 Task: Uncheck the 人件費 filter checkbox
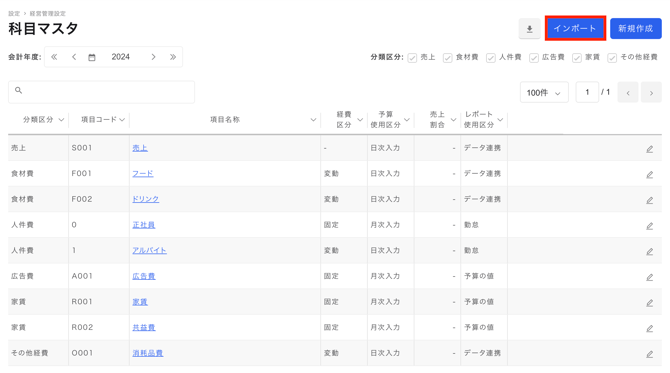tap(491, 58)
